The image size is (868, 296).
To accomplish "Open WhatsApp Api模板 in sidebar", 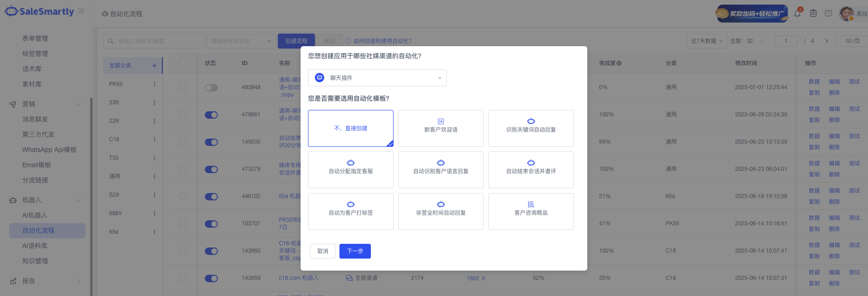I will point(49,150).
